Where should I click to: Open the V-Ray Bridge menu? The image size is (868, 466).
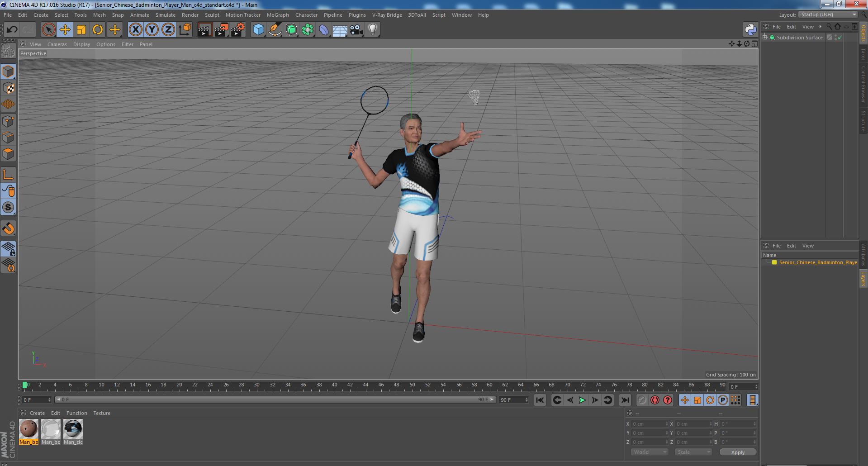click(387, 15)
